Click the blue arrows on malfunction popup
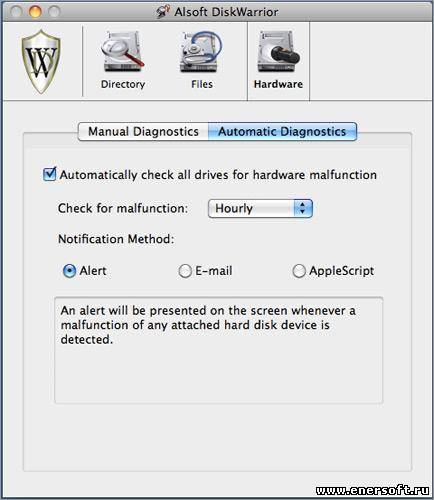 click(x=303, y=209)
